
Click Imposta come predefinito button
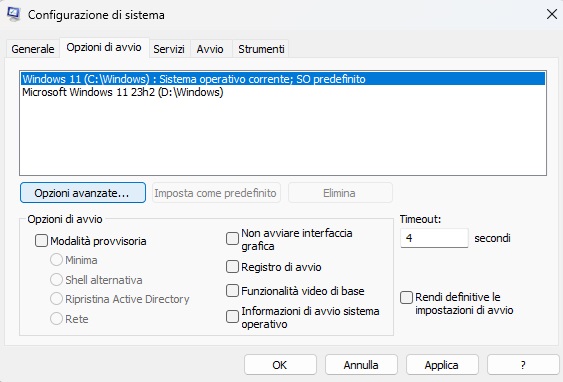[x=216, y=193]
